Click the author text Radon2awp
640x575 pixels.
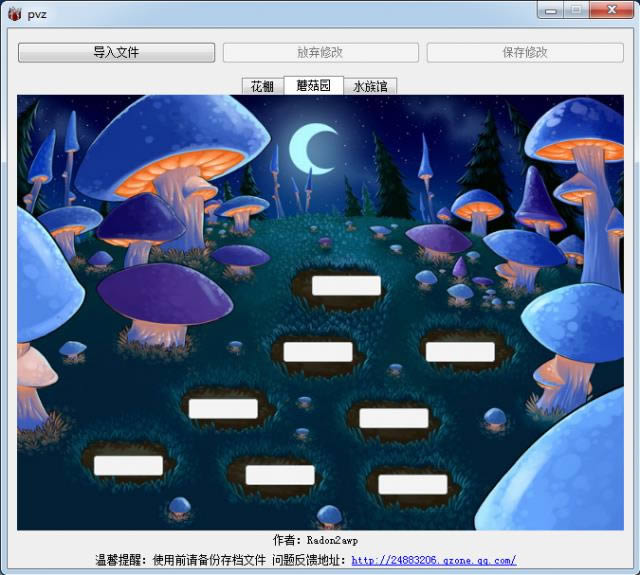(x=332, y=540)
